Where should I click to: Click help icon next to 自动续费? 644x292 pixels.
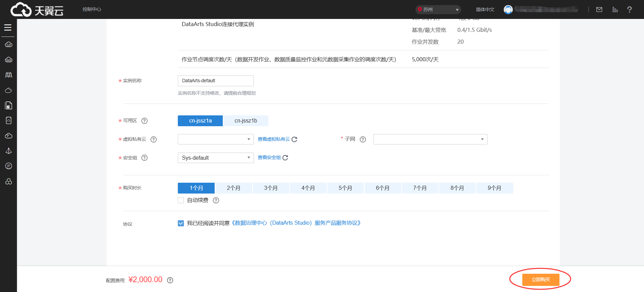pyautogui.click(x=216, y=200)
